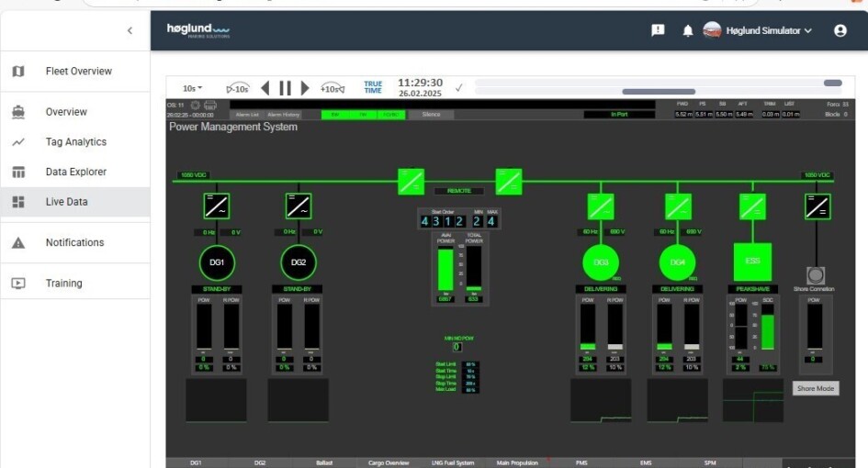
Task: Click the forward 10 seconds icon
Action: click(333, 88)
